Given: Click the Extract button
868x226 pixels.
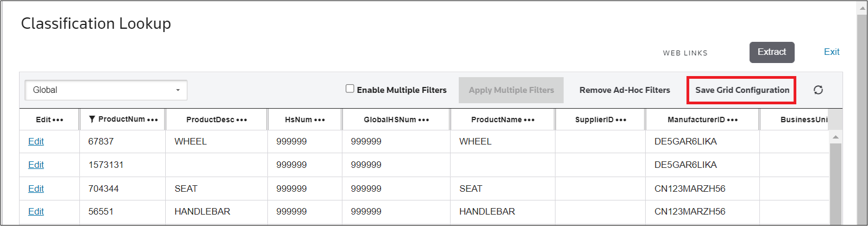Looking at the screenshot, I should (772, 52).
